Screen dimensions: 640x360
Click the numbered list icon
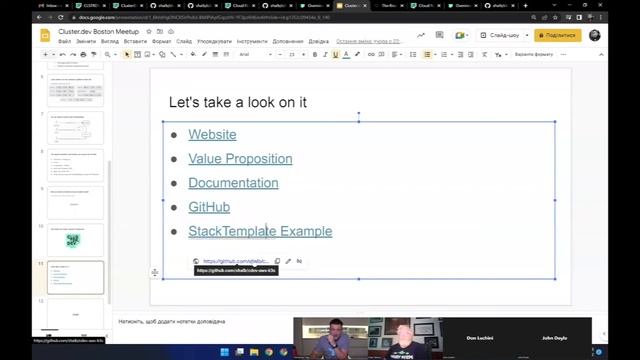pyautogui.click(x=444, y=54)
